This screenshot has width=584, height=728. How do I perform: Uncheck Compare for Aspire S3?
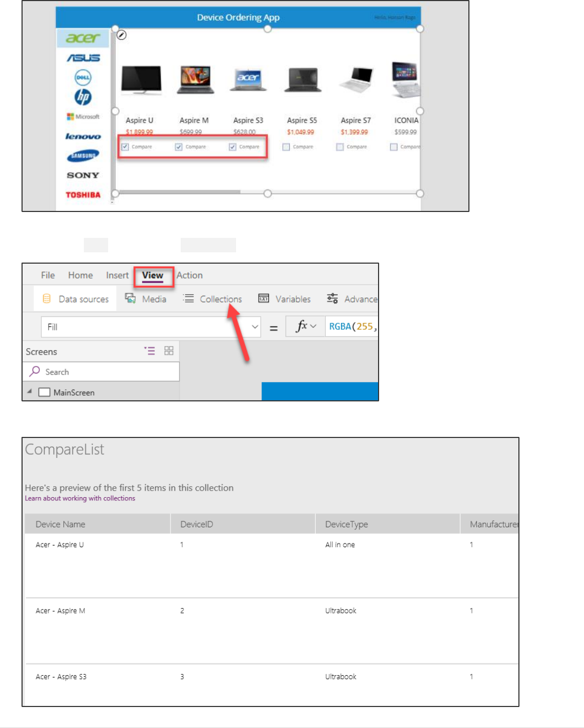click(232, 147)
